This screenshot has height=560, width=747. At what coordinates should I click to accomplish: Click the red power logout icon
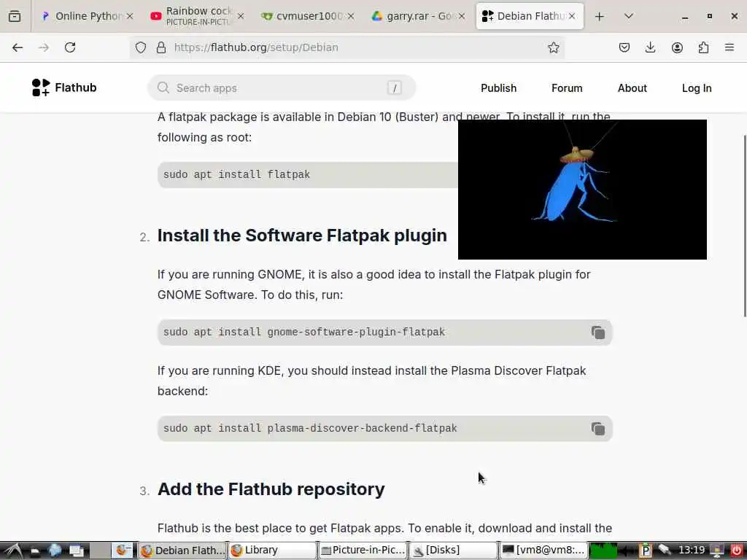point(736,551)
